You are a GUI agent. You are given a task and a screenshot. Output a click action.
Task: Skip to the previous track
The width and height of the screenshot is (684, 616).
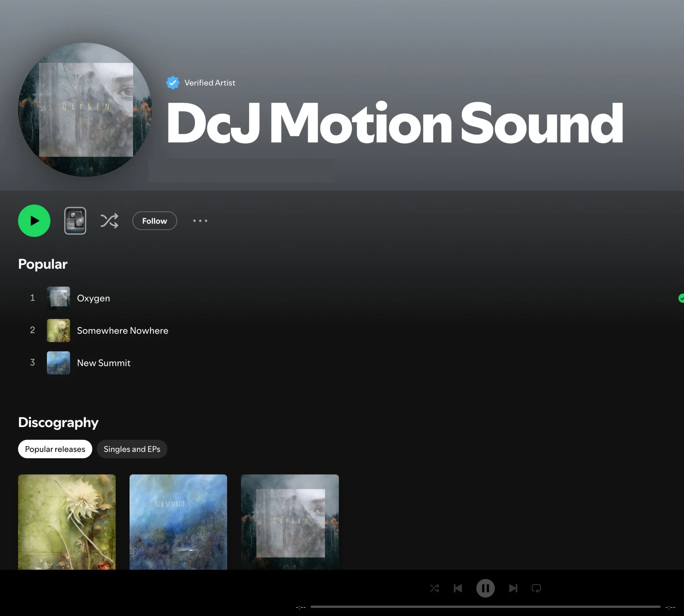tap(458, 588)
